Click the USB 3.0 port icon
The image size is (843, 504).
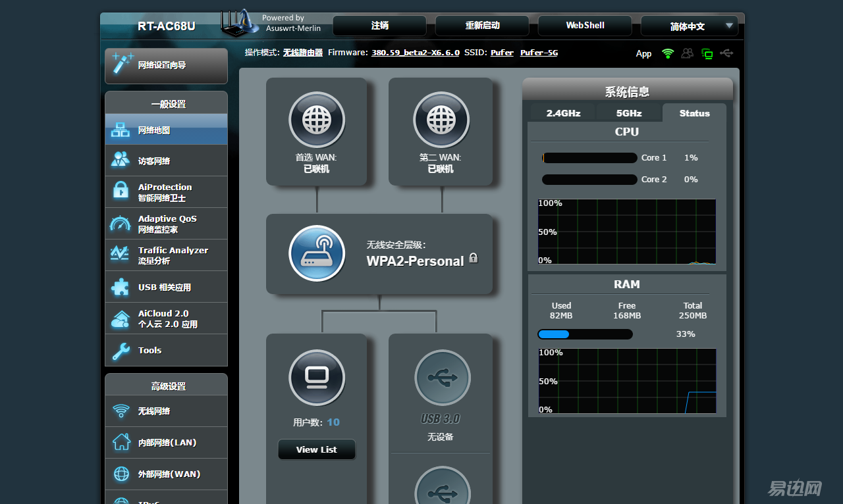point(442,378)
